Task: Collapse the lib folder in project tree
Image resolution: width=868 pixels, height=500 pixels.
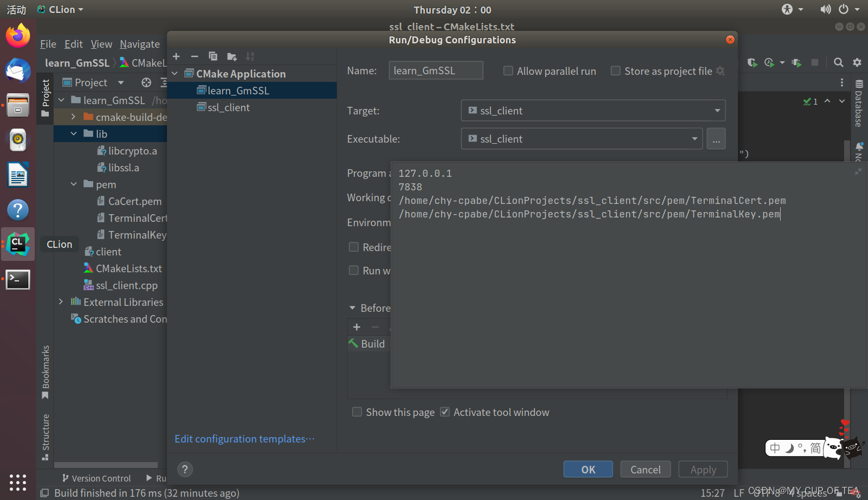Action: 74,133
